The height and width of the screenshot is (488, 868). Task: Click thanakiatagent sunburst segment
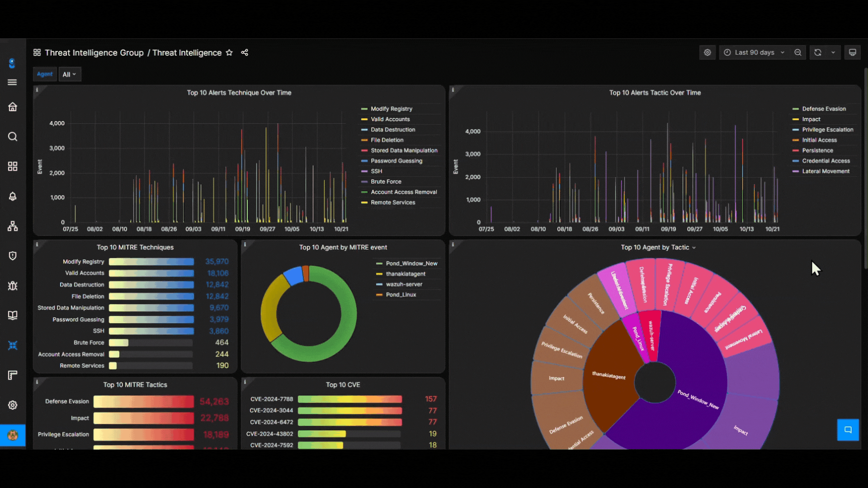(x=609, y=376)
